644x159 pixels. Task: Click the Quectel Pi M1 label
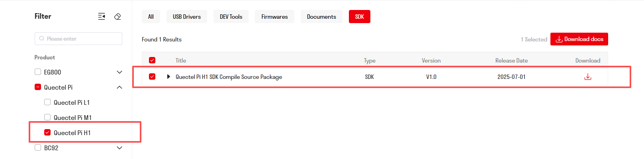(x=73, y=118)
